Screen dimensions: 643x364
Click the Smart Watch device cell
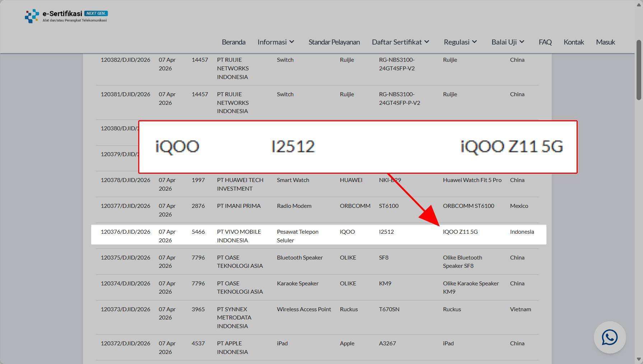tap(293, 180)
